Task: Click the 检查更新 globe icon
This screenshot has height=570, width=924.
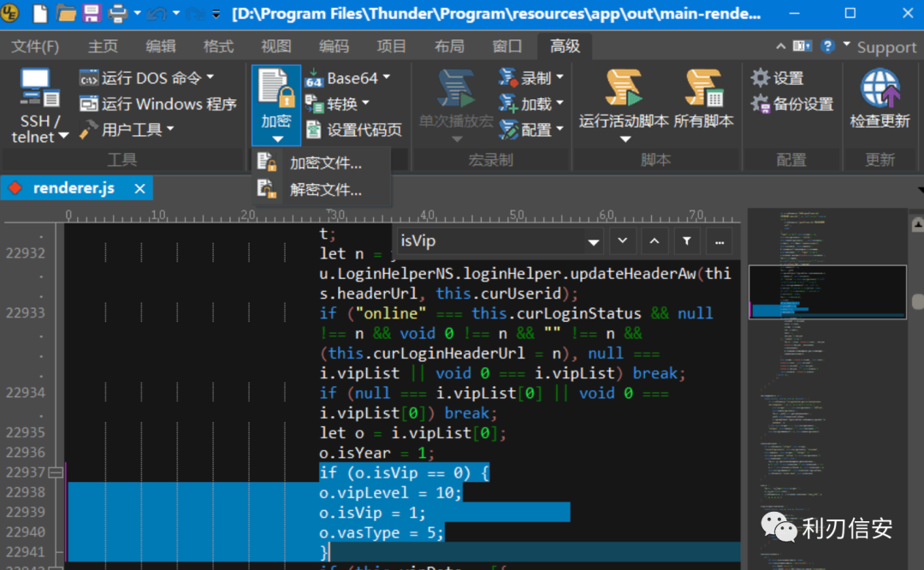Action: [x=880, y=88]
